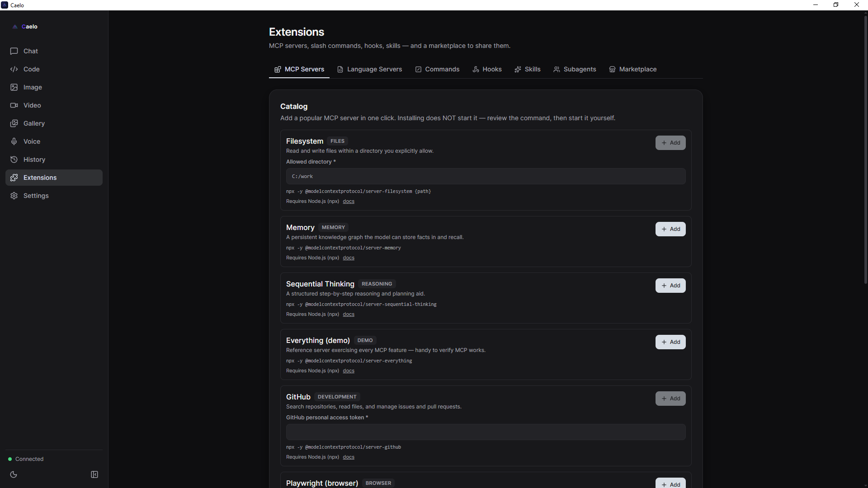Screen dimensions: 868x488
Task: Click the Commands tab icon
Action: [418, 69]
